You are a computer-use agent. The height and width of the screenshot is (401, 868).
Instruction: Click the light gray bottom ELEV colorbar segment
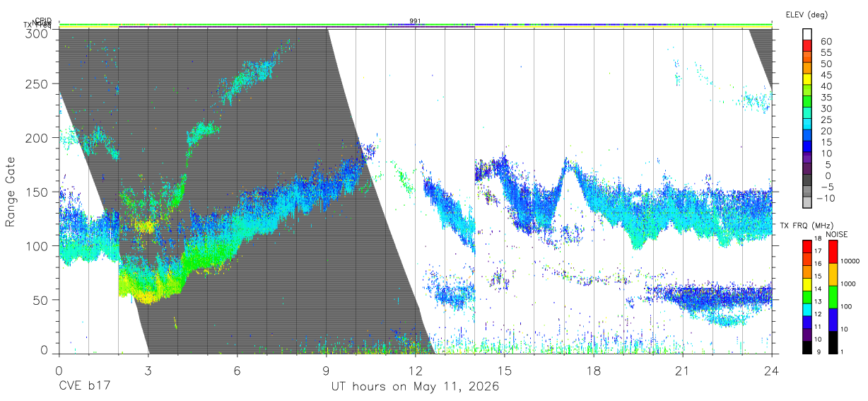(808, 202)
